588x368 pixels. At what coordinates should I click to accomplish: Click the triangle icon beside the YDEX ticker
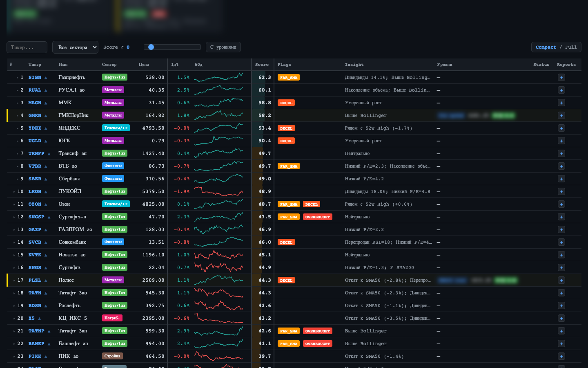click(46, 128)
